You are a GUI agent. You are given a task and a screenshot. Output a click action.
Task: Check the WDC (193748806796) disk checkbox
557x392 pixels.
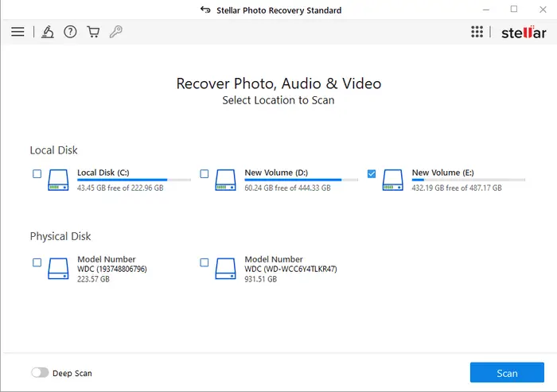click(37, 262)
